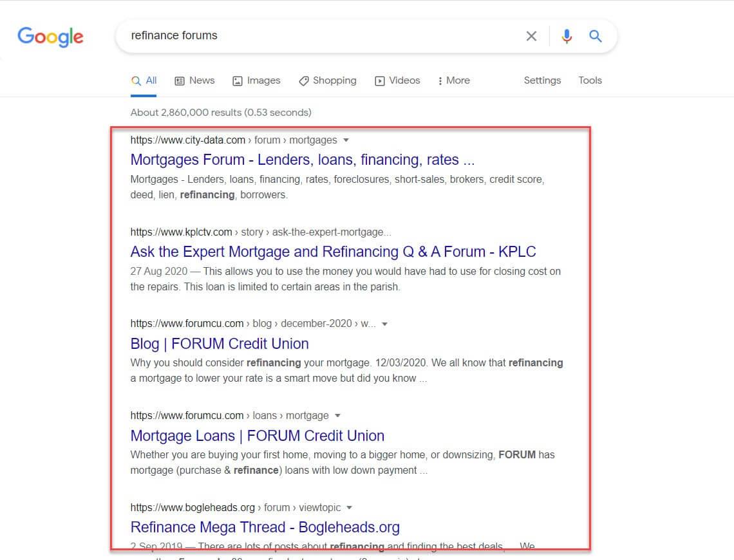
Task: Open the Shopping tab
Action: (x=328, y=80)
